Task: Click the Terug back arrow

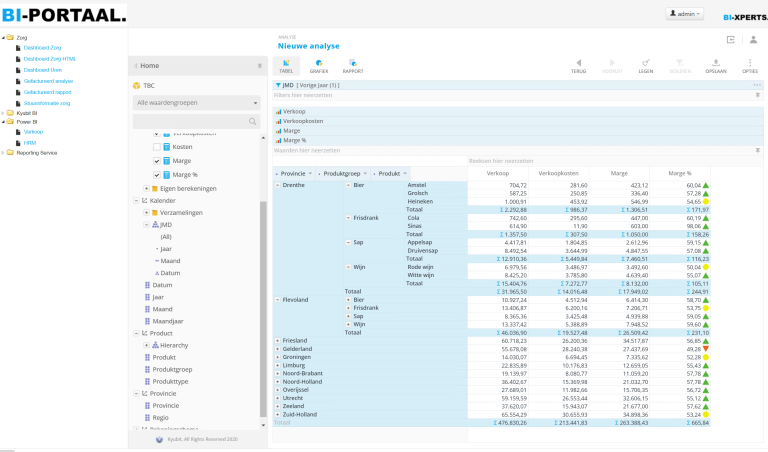Action: point(578,65)
